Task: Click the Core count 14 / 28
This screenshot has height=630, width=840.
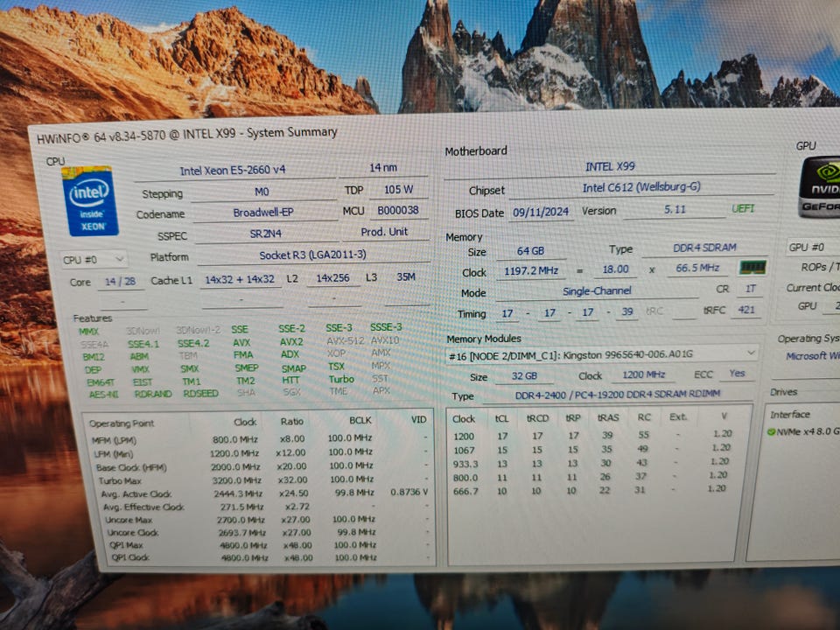Action: 121,282
